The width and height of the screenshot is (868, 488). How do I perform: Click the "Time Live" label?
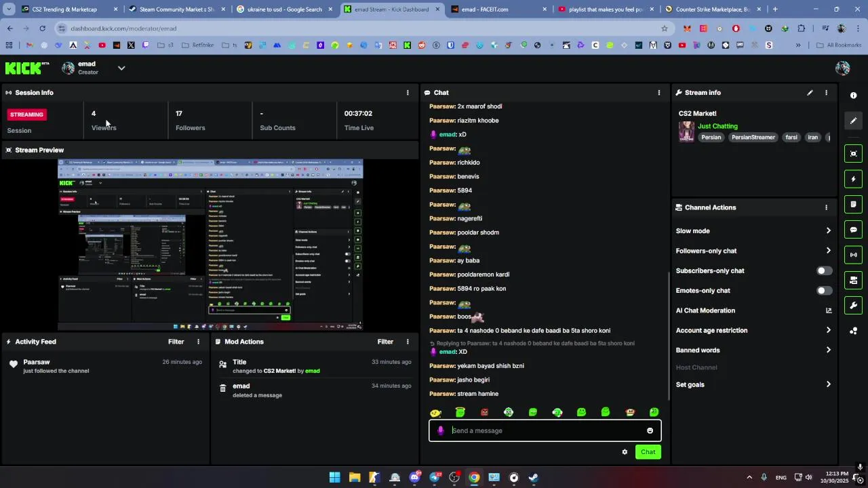click(359, 128)
